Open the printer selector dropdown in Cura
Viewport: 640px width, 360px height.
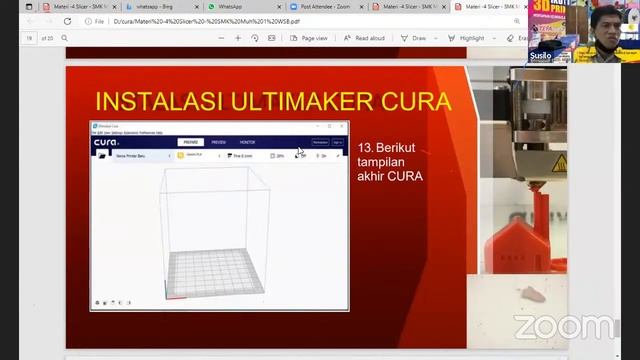click(143, 156)
